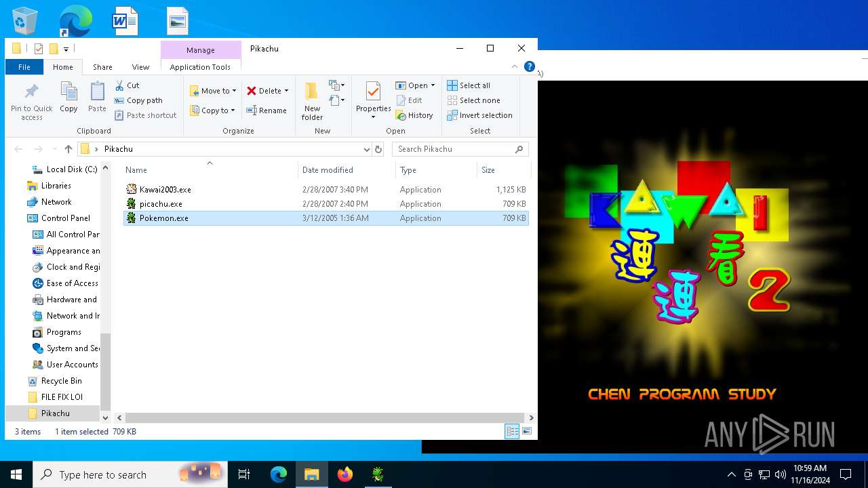Switch to Details view layout icon
Image resolution: width=868 pixels, height=488 pixels.
512,431
